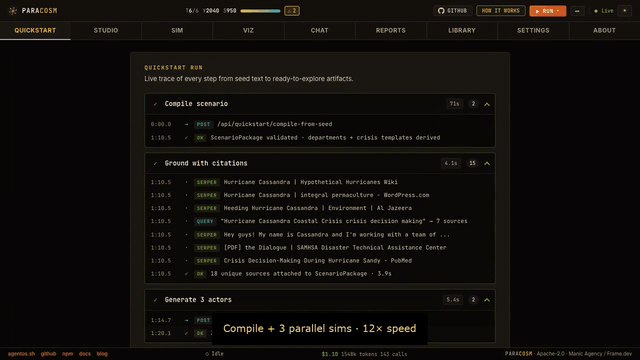Click SERPER tag on integral permaculture row

[207, 195]
